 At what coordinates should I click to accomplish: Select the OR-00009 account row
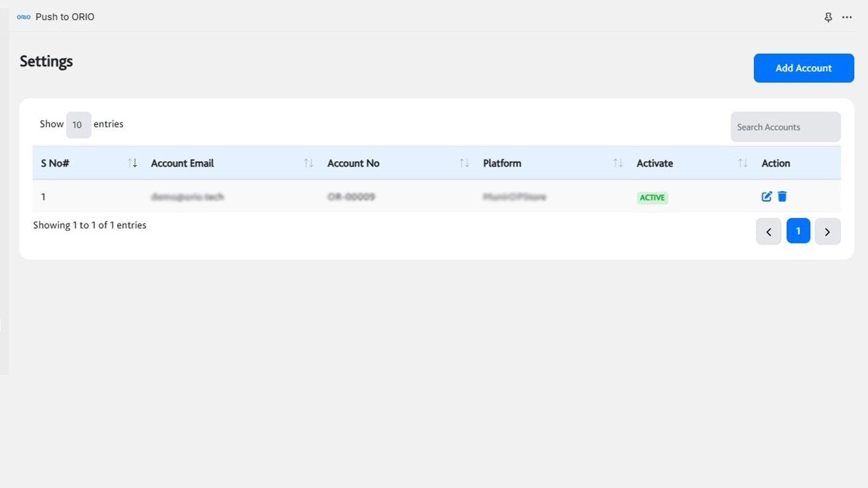tap(352, 197)
